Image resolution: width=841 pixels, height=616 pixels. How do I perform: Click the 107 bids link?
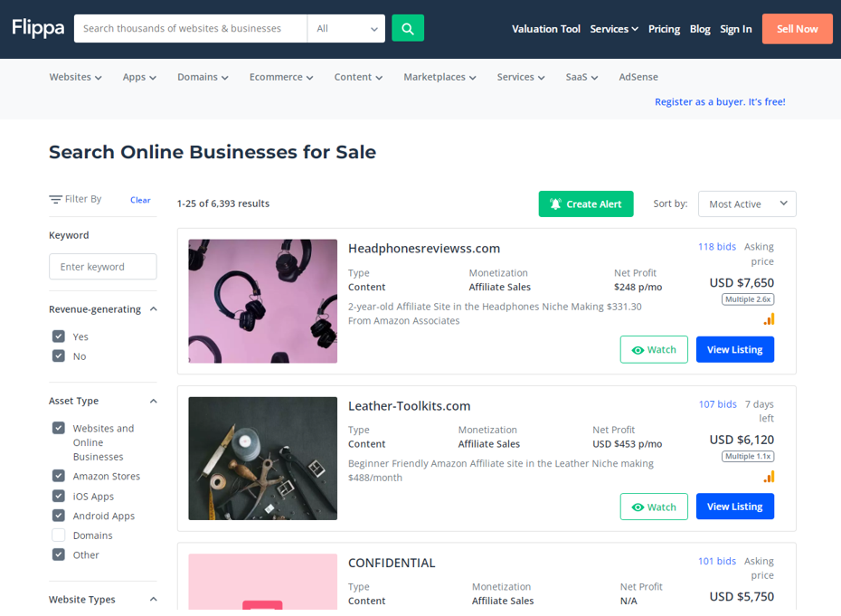coord(718,403)
